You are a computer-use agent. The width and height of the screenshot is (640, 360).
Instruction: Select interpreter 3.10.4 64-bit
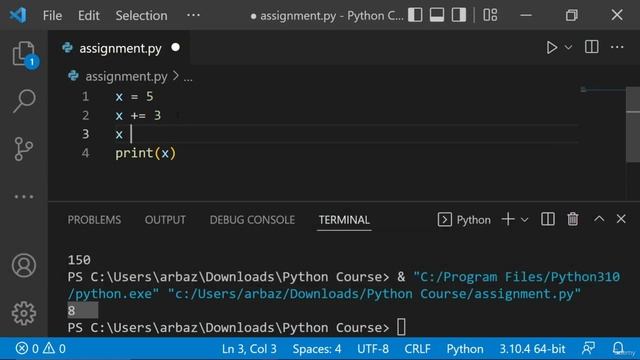(532, 349)
